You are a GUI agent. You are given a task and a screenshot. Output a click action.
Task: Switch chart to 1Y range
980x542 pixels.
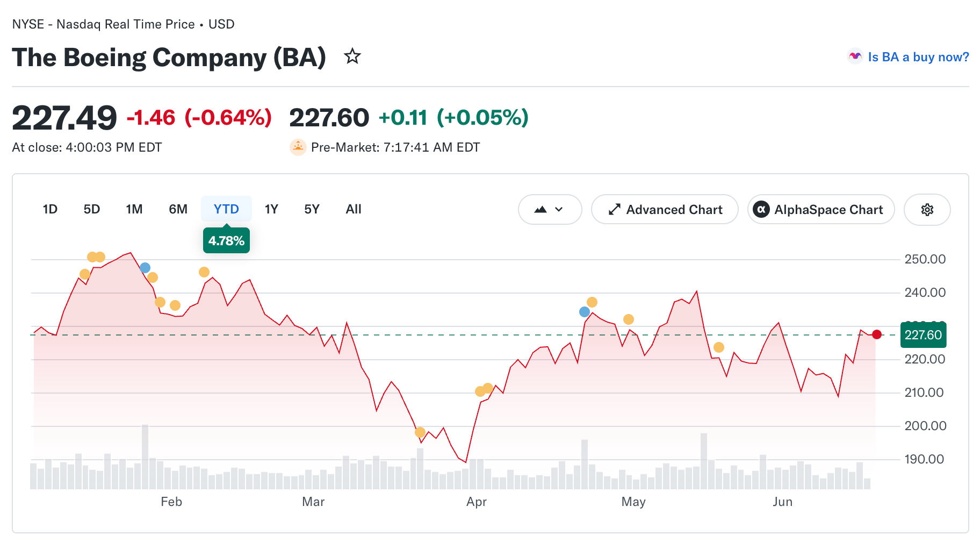(x=271, y=209)
